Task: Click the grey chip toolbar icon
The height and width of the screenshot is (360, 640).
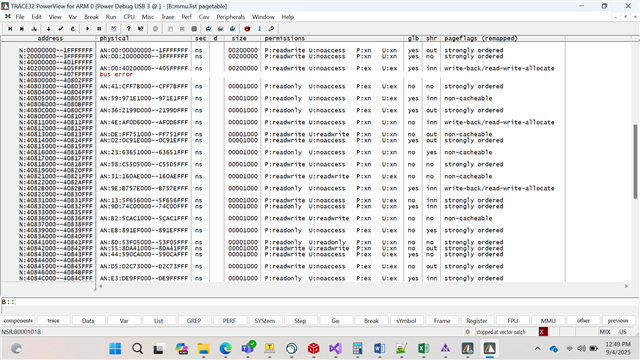Action: 194,29
